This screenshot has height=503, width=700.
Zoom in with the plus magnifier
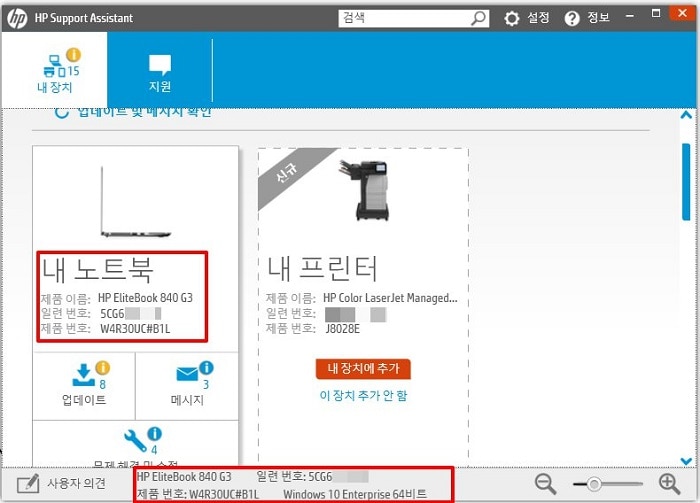point(670,484)
